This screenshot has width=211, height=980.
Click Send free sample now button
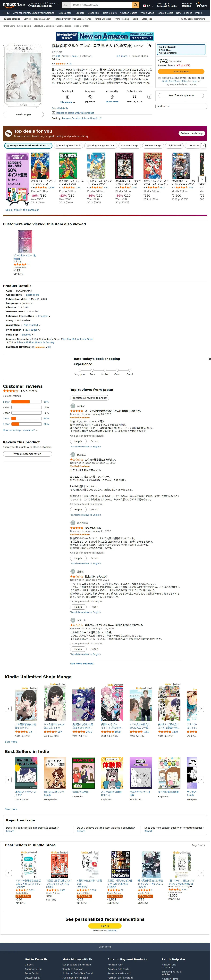(x=181, y=96)
